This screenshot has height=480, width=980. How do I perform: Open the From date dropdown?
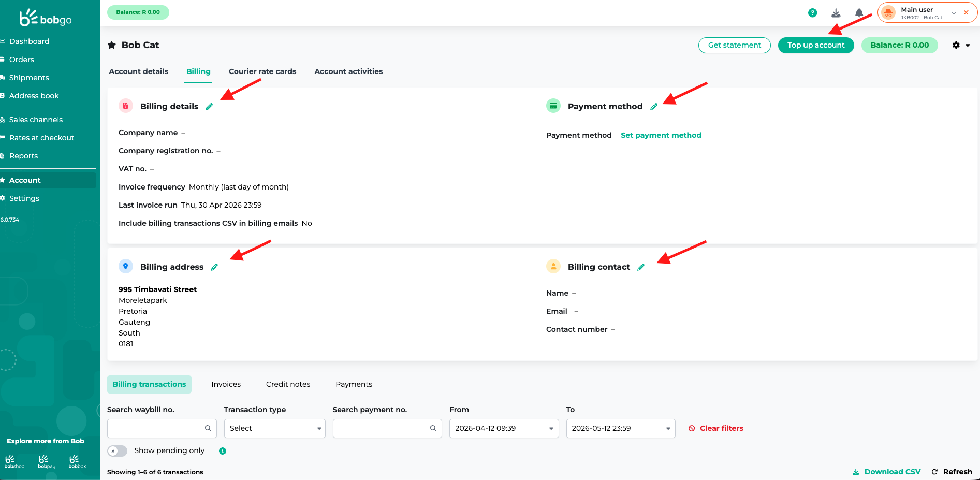click(x=551, y=429)
